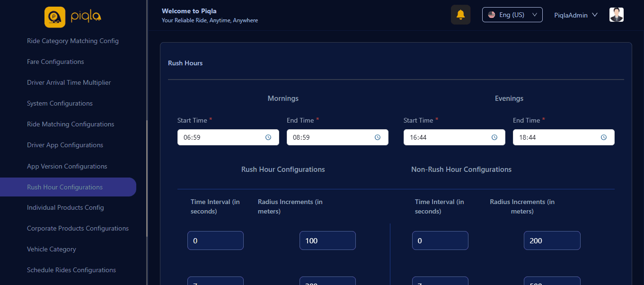Image resolution: width=644 pixels, height=285 pixels.
Task: Open Driver App Configurations
Action: click(65, 145)
